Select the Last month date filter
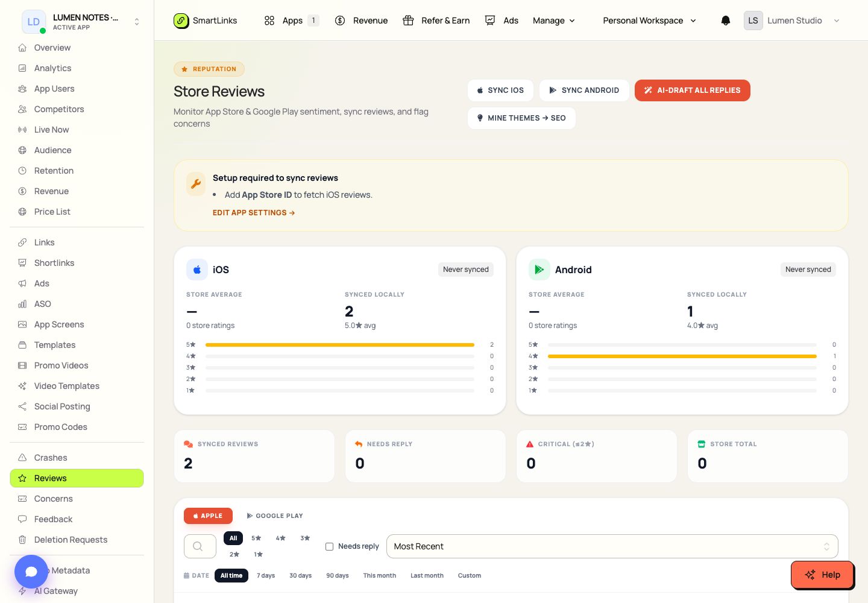 coord(427,575)
